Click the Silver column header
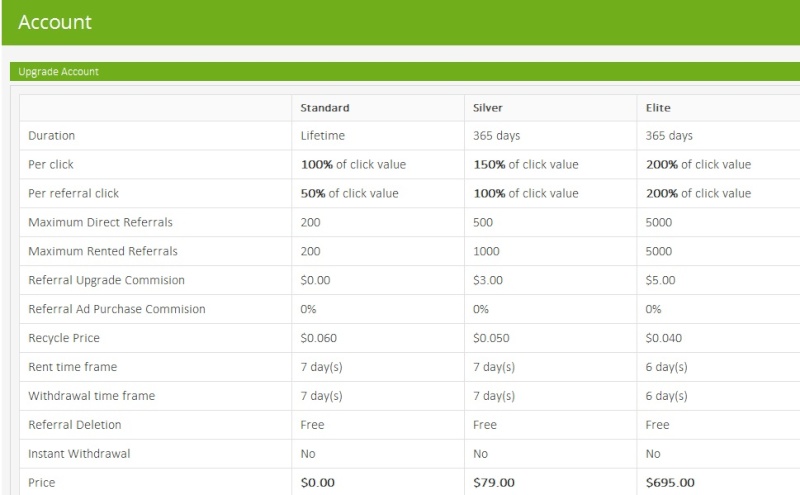Screen dimensions: 800x495 click(487, 108)
